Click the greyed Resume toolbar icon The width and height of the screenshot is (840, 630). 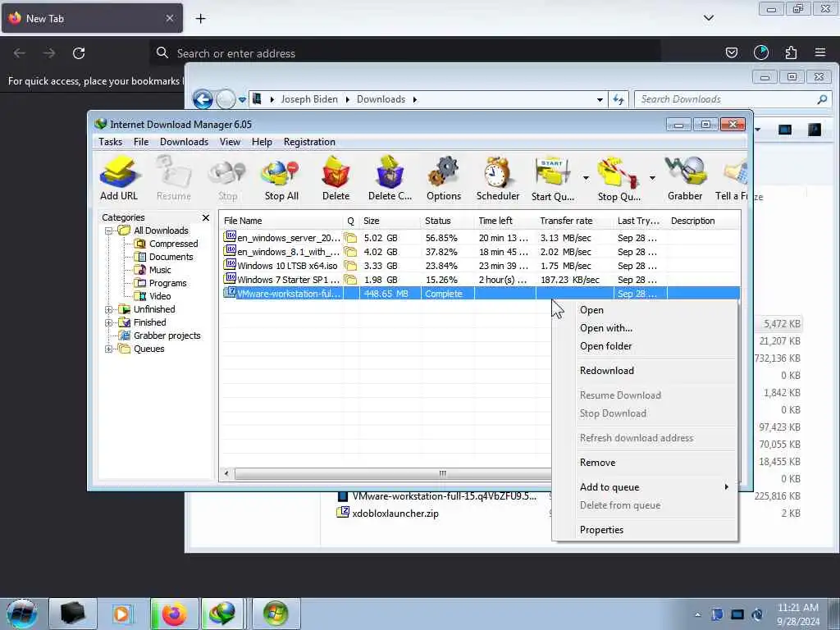coord(174,178)
